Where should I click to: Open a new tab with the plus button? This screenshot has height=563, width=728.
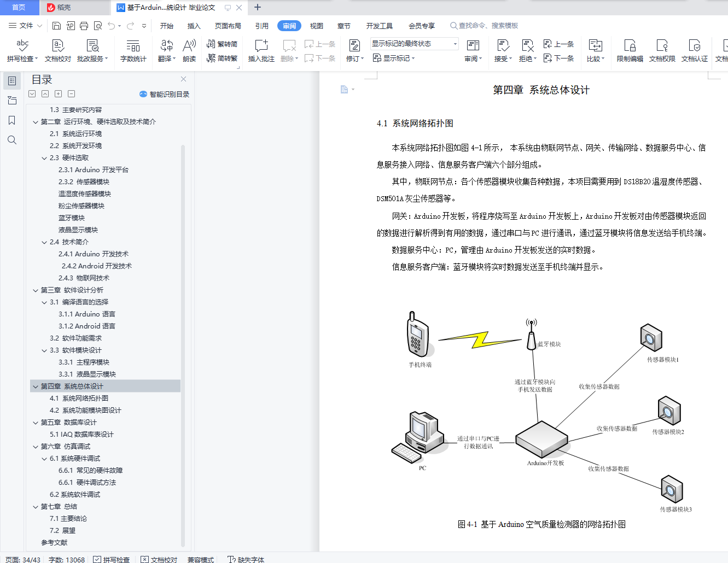pyautogui.click(x=258, y=7)
